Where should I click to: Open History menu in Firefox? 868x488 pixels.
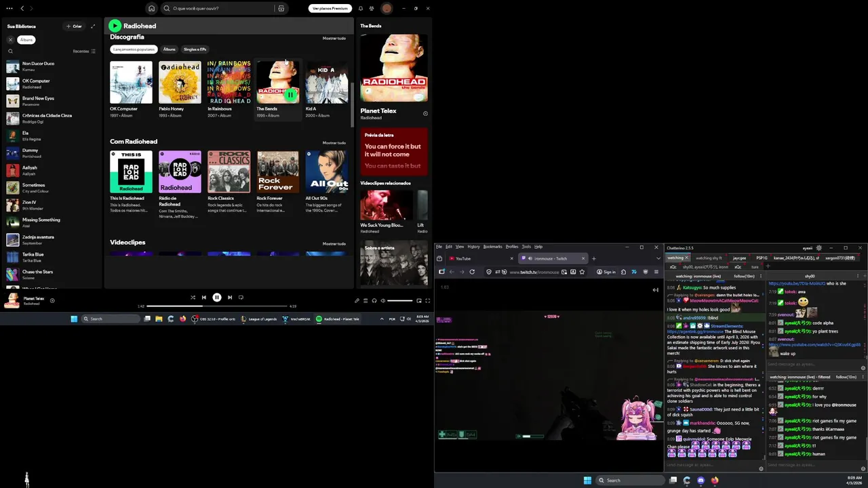(x=473, y=247)
